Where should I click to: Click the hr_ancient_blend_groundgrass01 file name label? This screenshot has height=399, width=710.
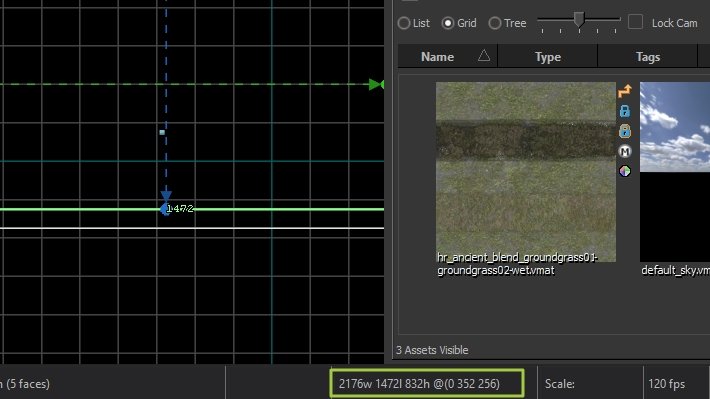click(517, 264)
